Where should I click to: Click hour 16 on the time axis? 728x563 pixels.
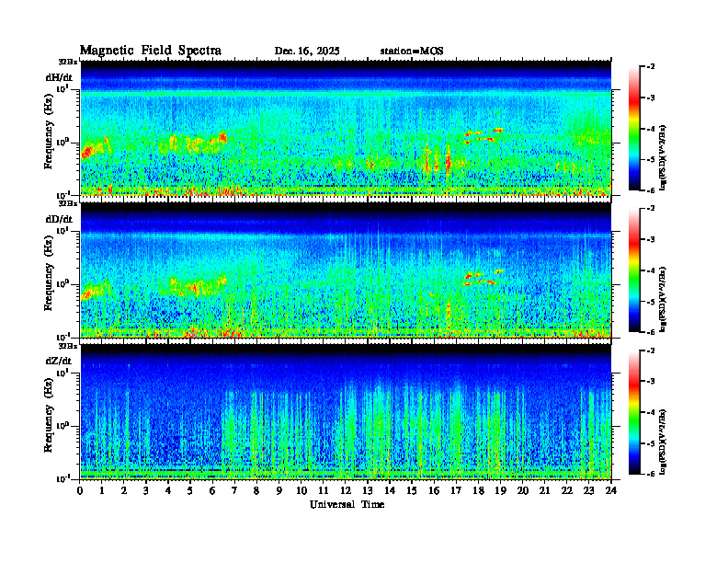click(434, 490)
